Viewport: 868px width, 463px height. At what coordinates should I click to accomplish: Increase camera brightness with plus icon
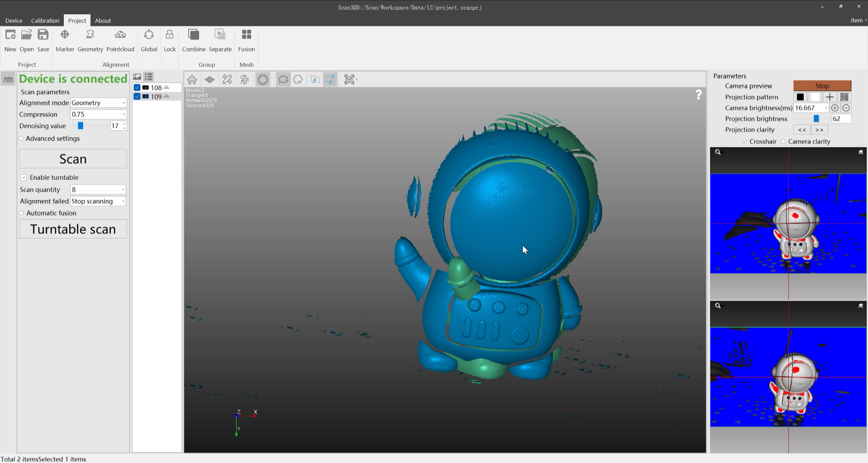click(x=835, y=108)
